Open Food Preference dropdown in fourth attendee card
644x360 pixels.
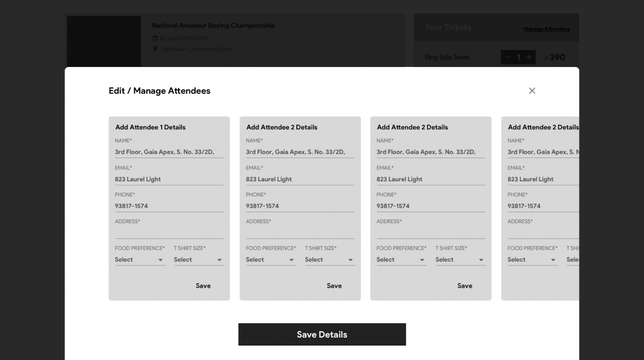click(532, 260)
